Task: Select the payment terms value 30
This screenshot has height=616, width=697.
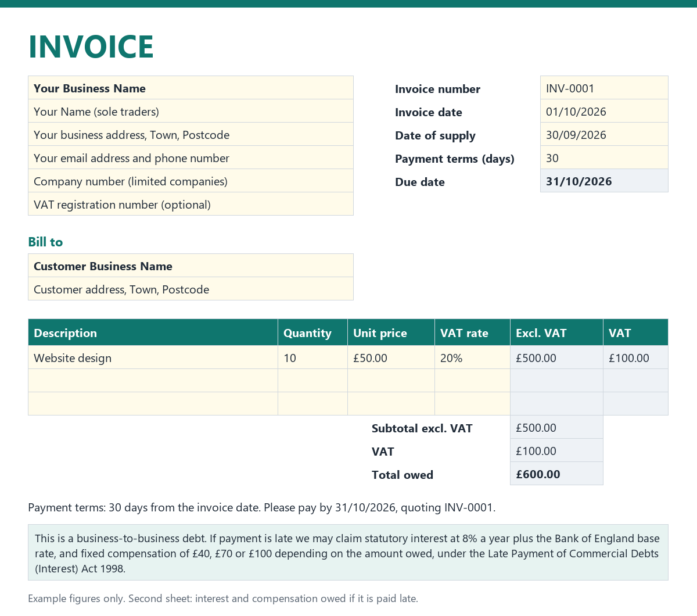Action: point(604,157)
